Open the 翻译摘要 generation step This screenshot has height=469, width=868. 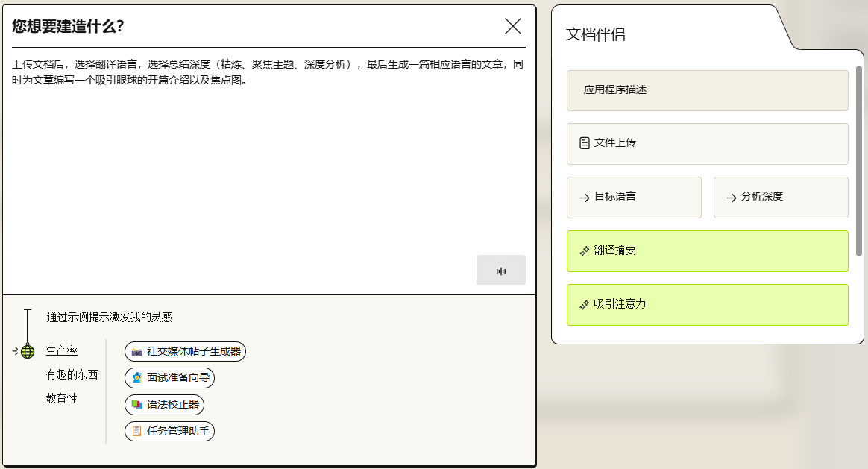click(x=708, y=251)
